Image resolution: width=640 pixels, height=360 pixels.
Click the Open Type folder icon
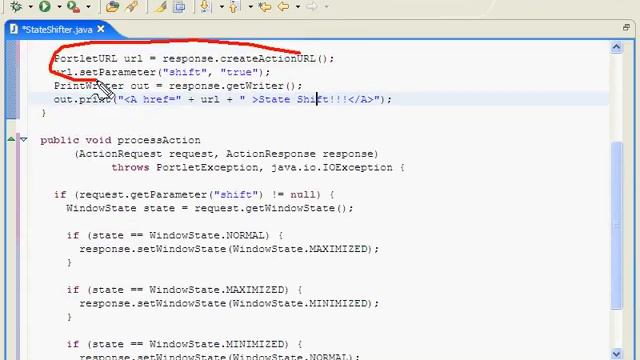pos(112,6)
